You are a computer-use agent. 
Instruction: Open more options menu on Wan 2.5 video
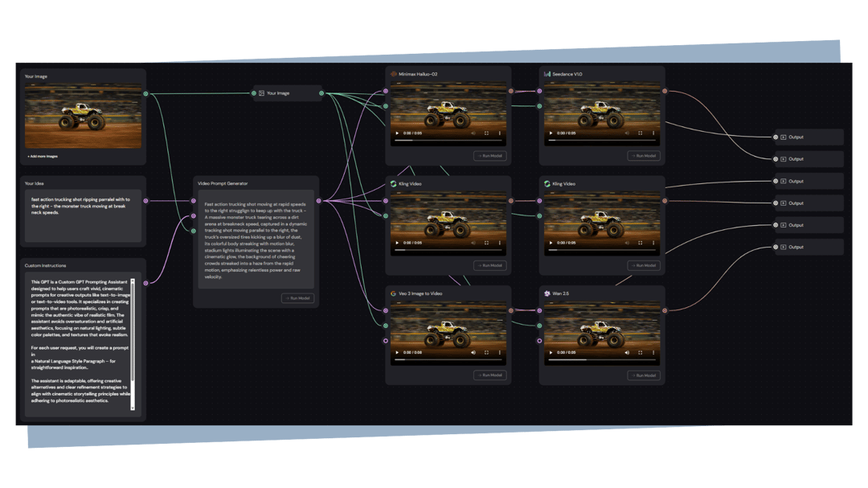click(653, 352)
